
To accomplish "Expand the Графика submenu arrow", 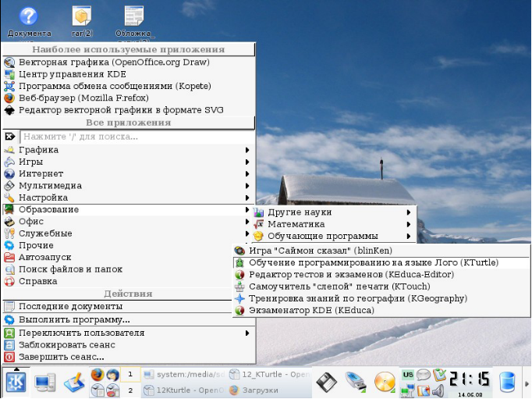I will pos(247,150).
